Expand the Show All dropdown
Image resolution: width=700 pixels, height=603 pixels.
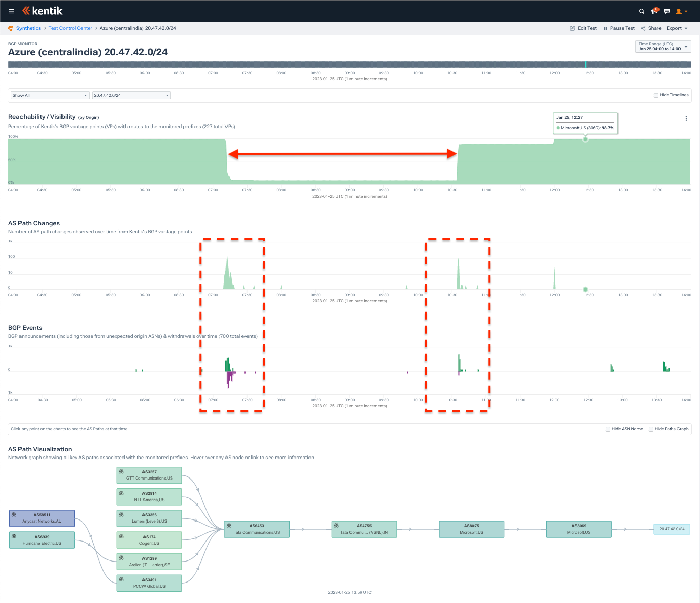point(50,95)
